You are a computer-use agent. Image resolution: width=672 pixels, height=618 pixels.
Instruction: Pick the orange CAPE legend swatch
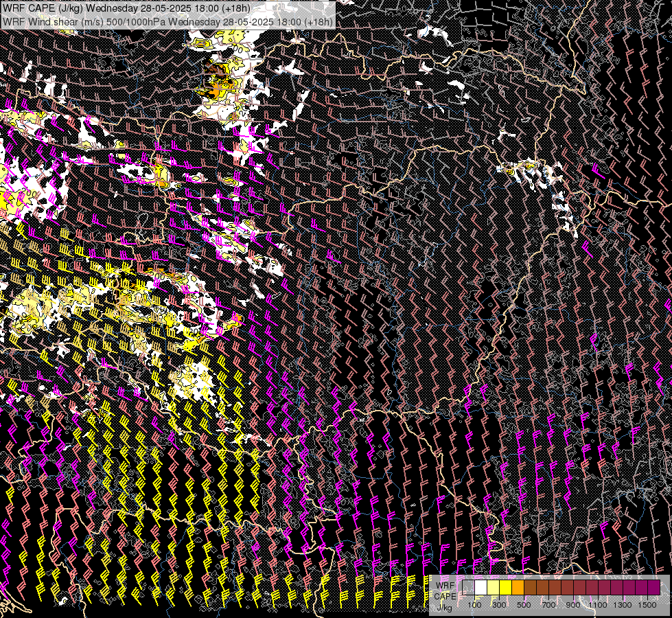coord(518,587)
